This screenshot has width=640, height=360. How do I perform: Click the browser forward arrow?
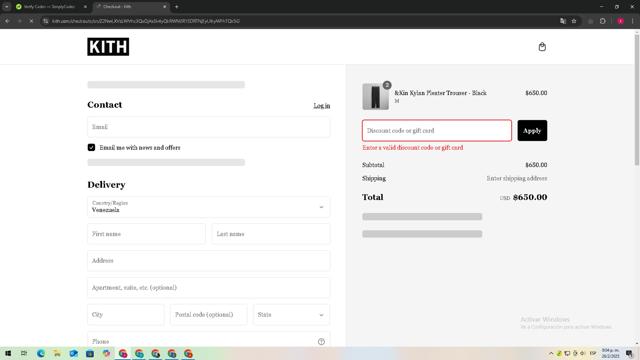pos(19,21)
